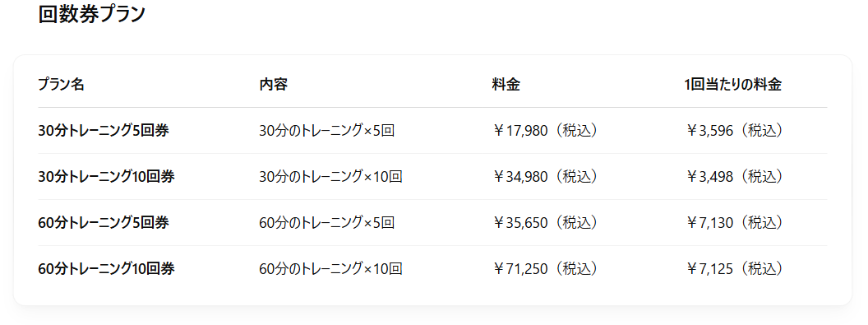Select the 60分トレーニング5回券 plan name
868x325 pixels.
[104, 223]
